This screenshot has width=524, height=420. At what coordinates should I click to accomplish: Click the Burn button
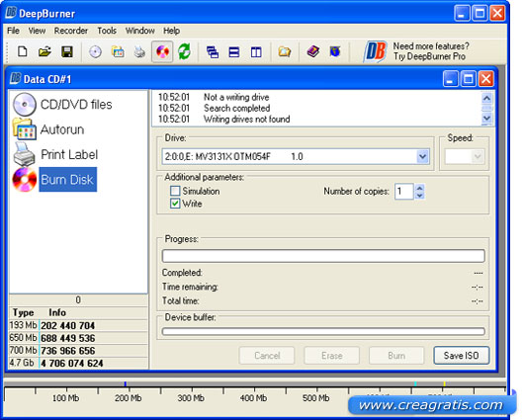396,355
